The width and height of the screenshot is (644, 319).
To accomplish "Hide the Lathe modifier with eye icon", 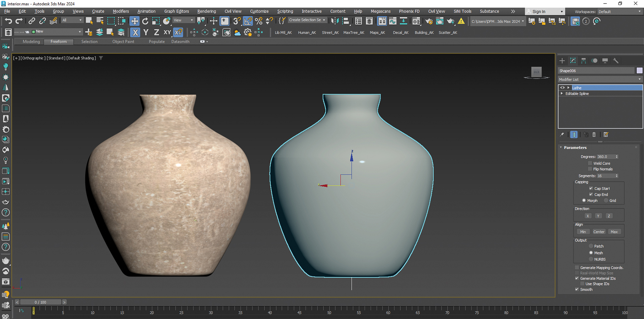I will pyautogui.click(x=562, y=88).
